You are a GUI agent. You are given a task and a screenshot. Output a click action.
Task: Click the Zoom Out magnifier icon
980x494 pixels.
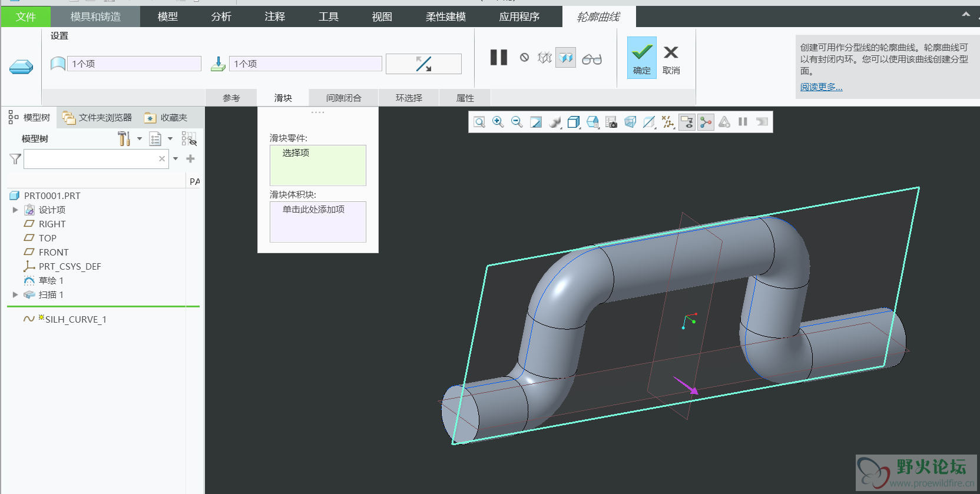(x=517, y=122)
